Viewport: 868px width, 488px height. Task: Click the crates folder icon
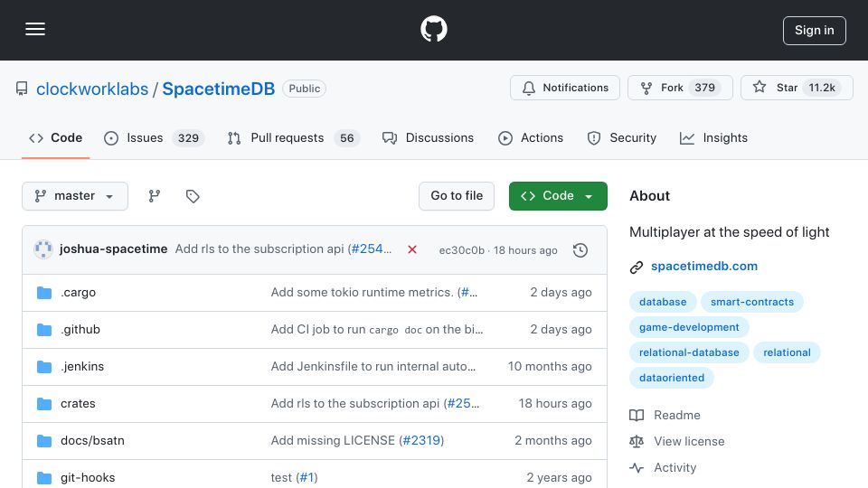44,404
